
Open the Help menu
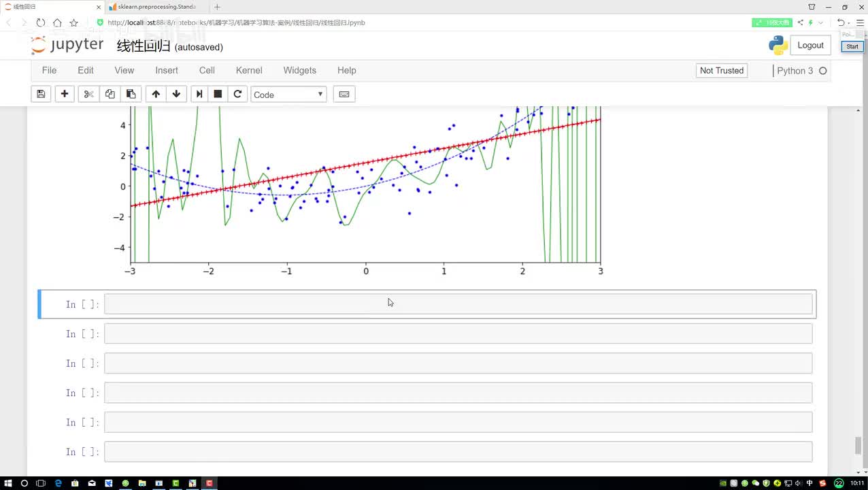(x=347, y=70)
